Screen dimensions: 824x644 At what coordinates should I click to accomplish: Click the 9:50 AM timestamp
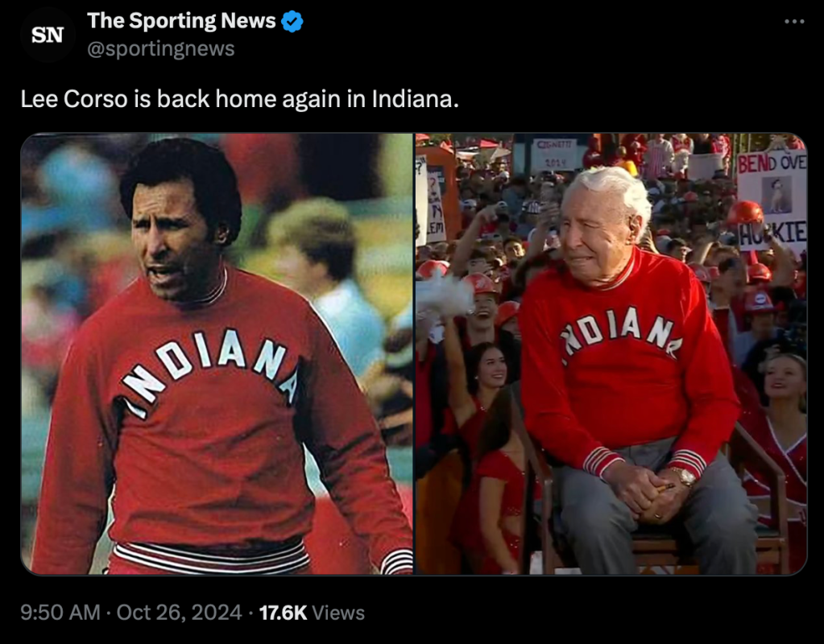[60, 613]
